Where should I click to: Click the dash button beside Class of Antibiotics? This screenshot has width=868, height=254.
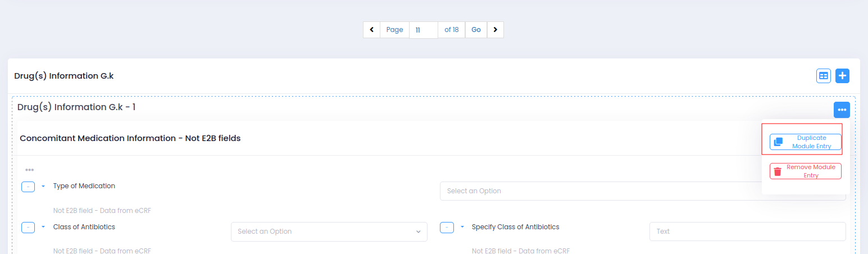pyautogui.click(x=28, y=228)
